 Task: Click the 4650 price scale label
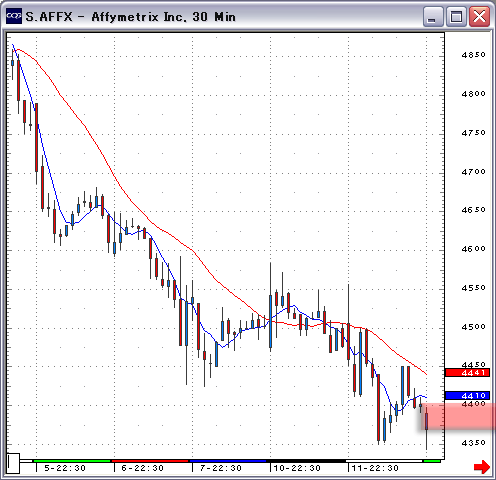click(473, 210)
